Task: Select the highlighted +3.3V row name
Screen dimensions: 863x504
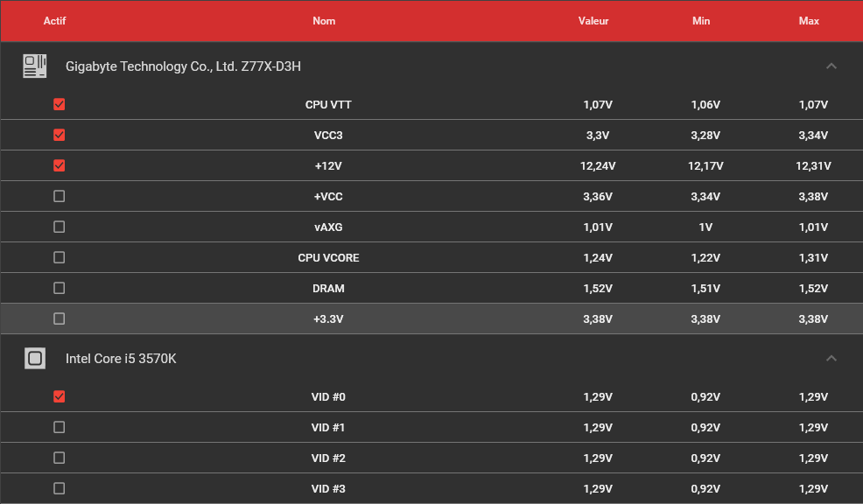Action: 328,318
